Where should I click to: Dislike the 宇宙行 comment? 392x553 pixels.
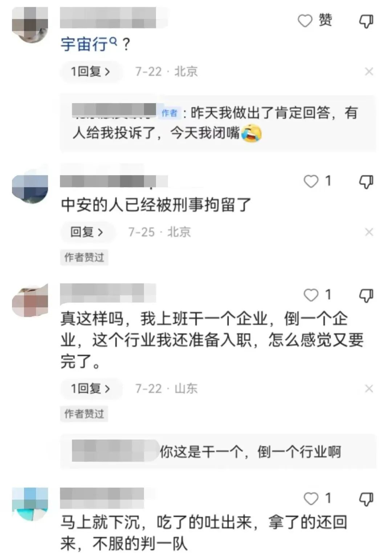(x=366, y=21)
